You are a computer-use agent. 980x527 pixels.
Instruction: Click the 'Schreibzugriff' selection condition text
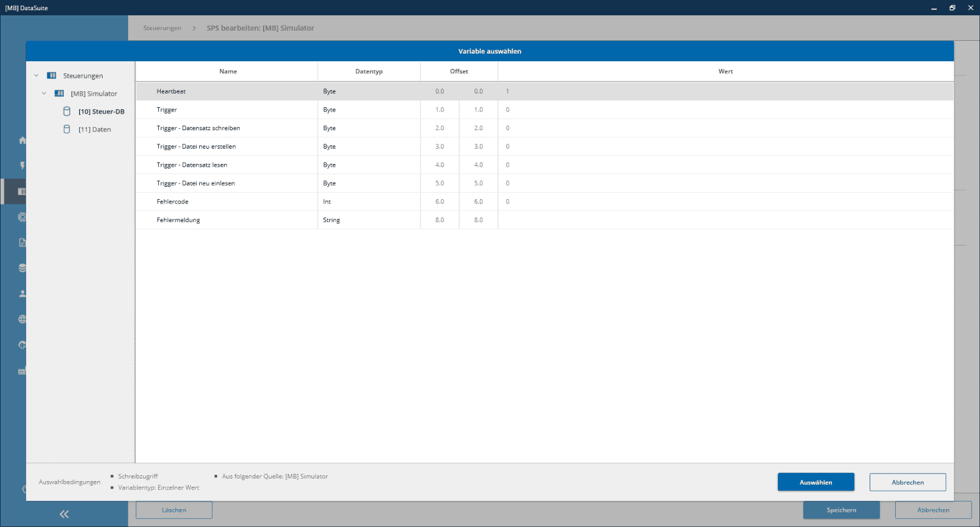pyautogui.click(x=138, y=476)
